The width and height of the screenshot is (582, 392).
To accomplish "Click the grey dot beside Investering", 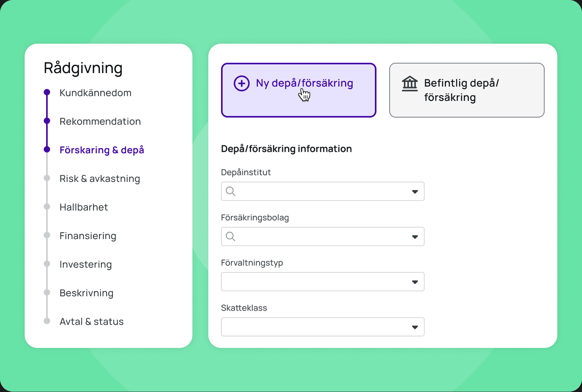I will click(47, 264).
